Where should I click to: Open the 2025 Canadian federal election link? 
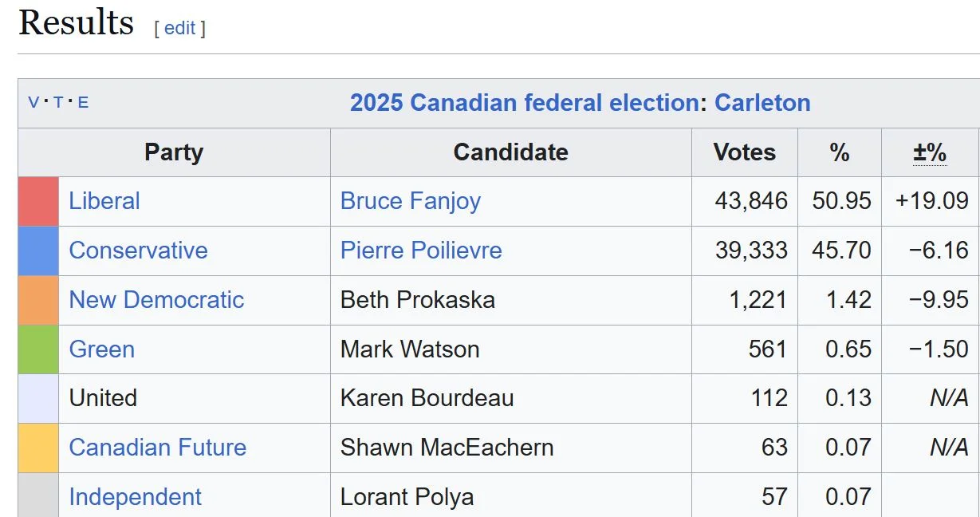(x=524, y=103)
